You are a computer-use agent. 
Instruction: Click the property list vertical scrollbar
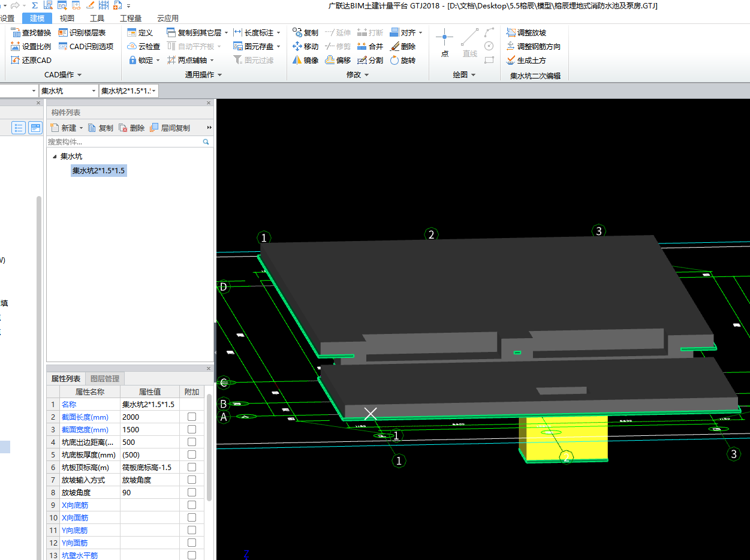(209, 447)
